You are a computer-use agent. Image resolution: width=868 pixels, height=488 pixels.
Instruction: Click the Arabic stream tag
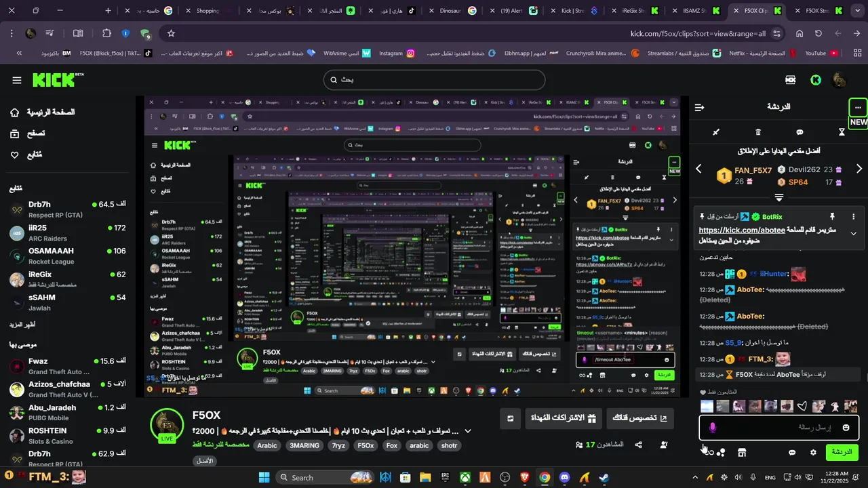267,445
